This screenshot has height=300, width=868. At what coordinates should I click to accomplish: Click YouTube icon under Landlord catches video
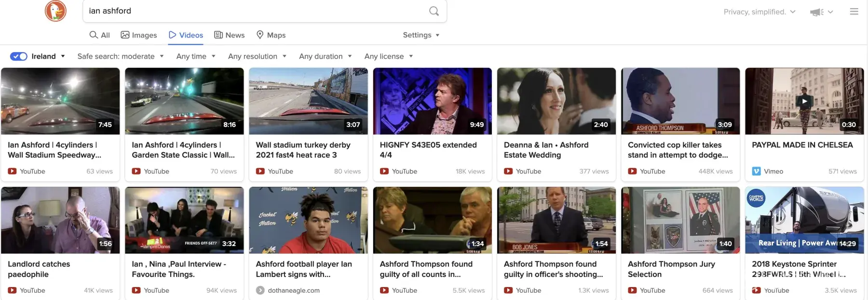(x=13, y=290)
